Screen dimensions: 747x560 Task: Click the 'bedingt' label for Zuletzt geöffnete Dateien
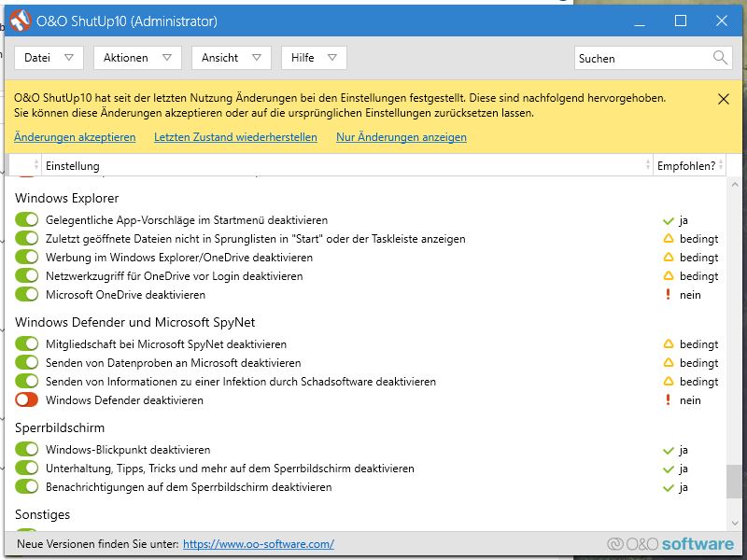[x=698, y=239]
